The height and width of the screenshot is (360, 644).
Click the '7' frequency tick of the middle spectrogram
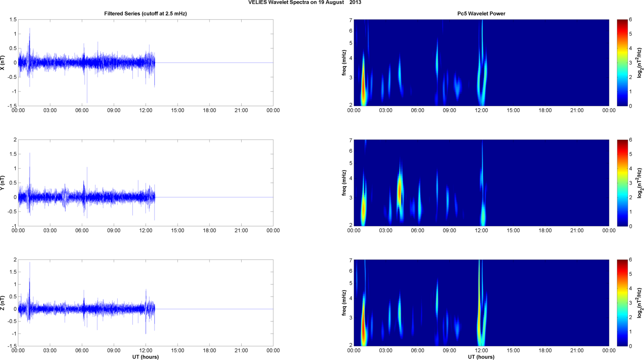point(351,140)
